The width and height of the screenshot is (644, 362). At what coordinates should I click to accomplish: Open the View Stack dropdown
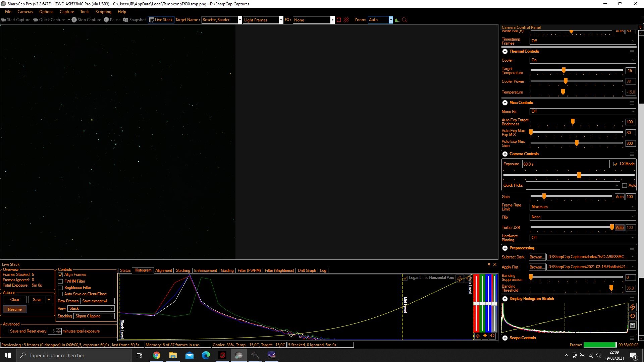click(91, 308)
